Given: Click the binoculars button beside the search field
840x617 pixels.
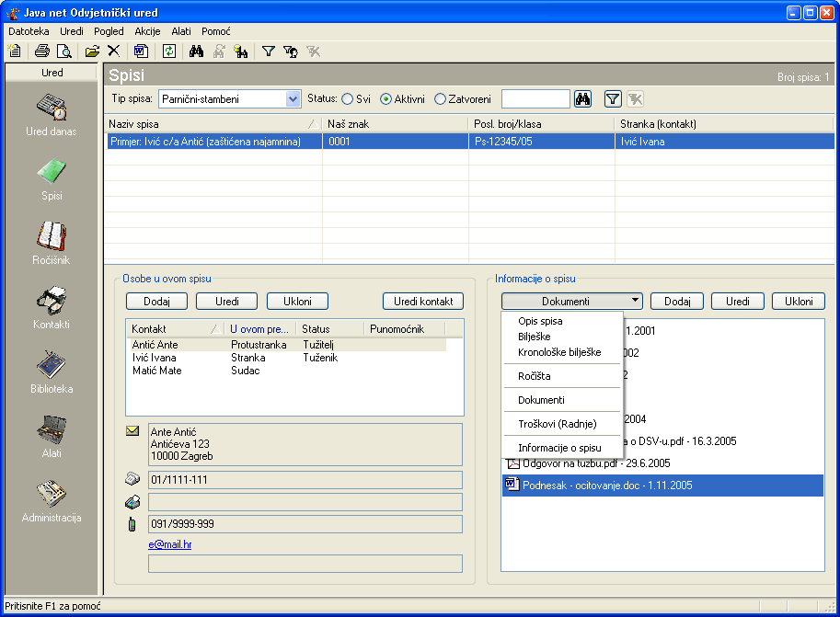Looking at the screenshot, I should pos(582,99).
